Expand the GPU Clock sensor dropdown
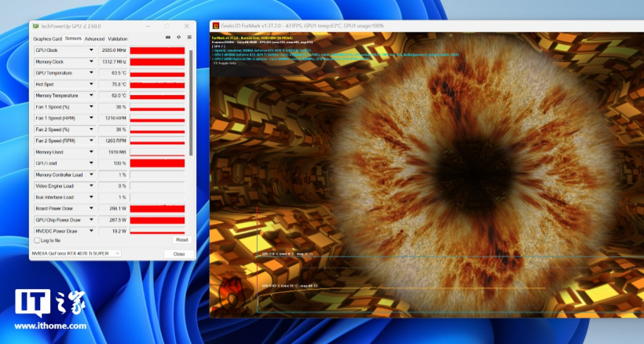The height and width of the screenshot is (344, 644). coord(91,50)
